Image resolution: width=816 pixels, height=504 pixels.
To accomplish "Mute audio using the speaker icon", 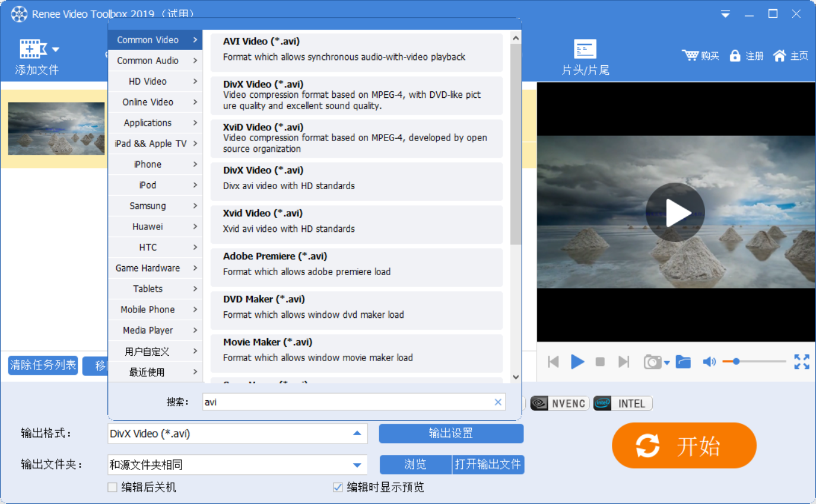I will coord(709,362).
